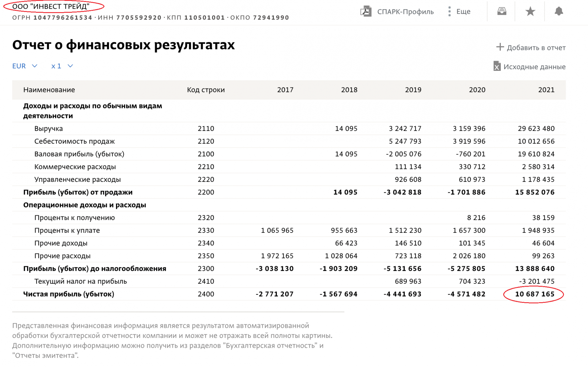Click Добавить в отчет button
588x367 pixels.
(x=531, y=47)
